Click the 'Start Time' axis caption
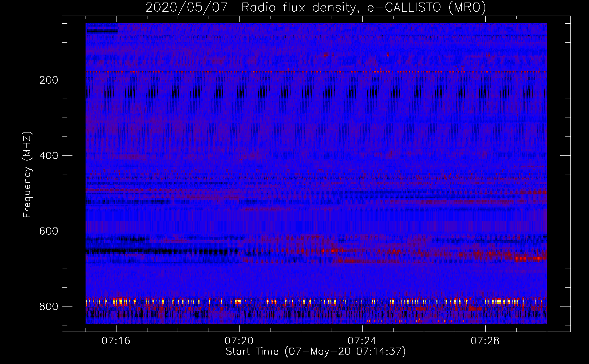This screenshot has height=364, width=589. point(316,352)
